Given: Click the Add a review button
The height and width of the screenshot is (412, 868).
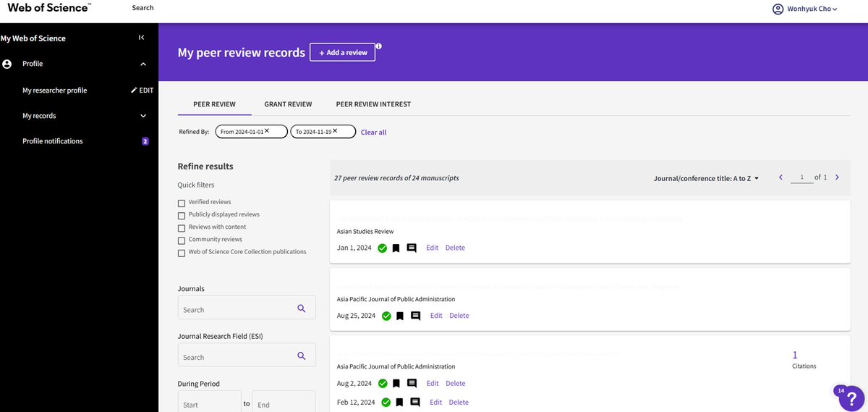Looking at the screenshot, I should click(342, 52).
